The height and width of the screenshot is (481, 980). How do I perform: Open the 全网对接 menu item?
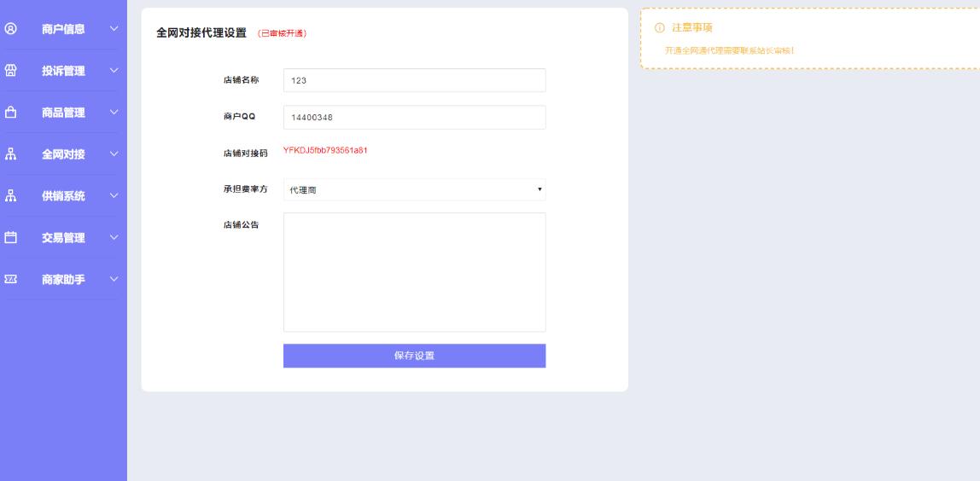63,154
